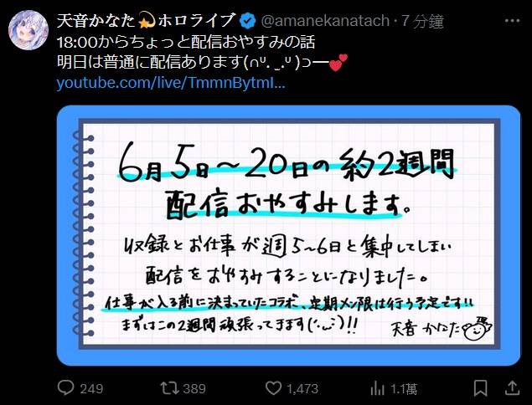Click the 1,473 likes count
This screenshot has height=405, width=532.
[x=302, y=388]
